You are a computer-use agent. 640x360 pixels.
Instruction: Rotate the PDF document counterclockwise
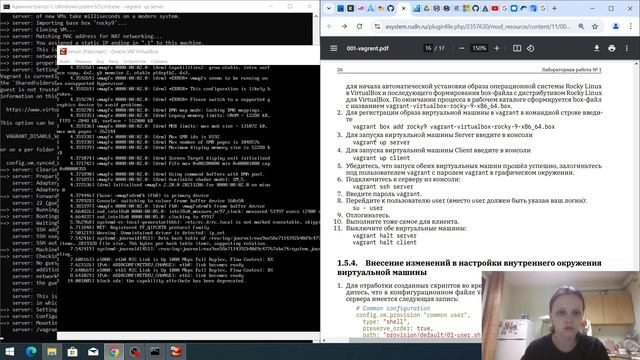coord(530,48)
